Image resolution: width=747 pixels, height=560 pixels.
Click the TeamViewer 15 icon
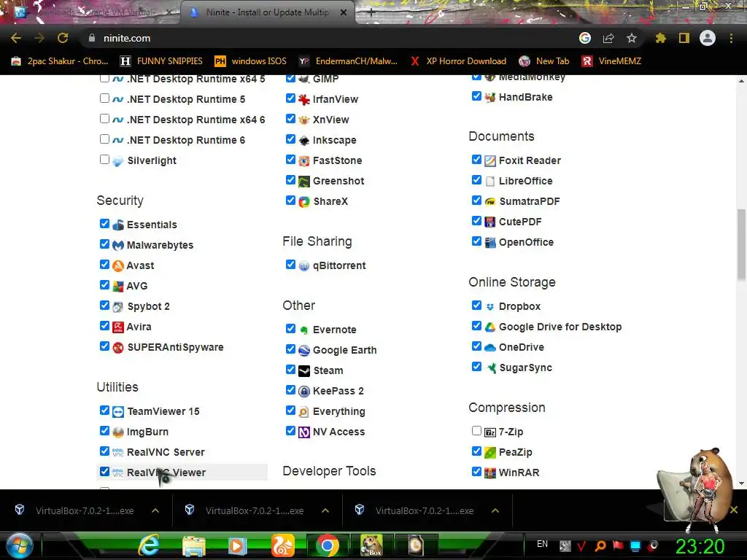pos(118,412)
